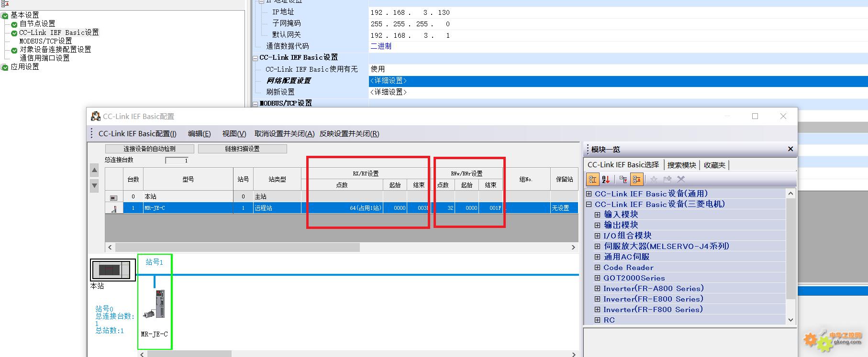Expand the RC node in module list
Viewport: 868px width, 357px height.
click(597, 320)
